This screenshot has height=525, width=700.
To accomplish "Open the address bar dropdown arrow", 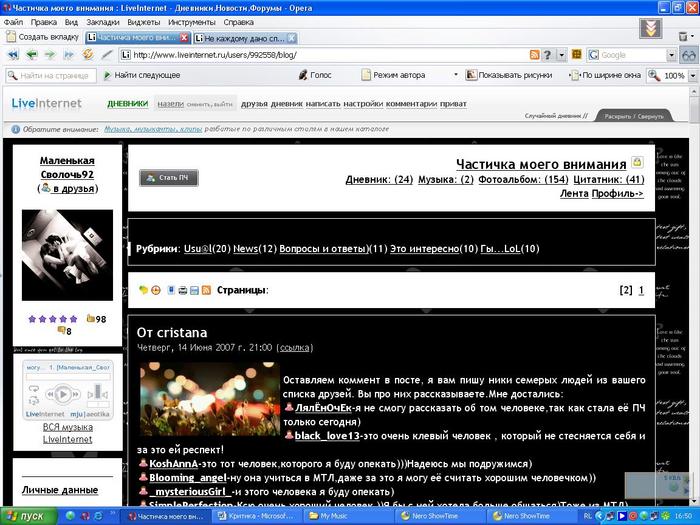I will point(562,55).
